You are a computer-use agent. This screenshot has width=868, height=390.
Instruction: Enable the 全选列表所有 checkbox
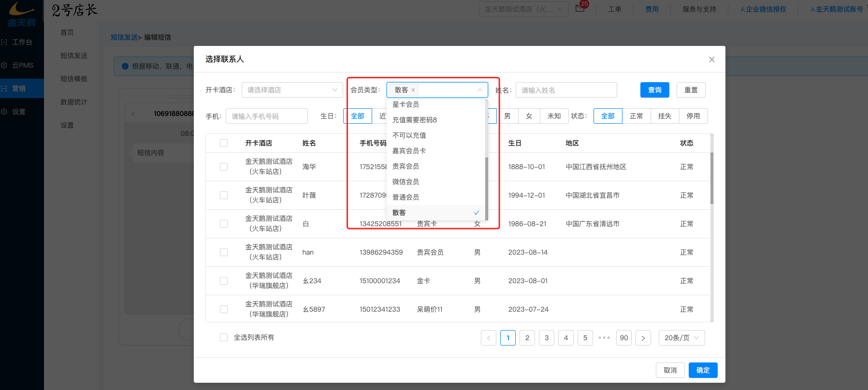[x=224, y=337]
